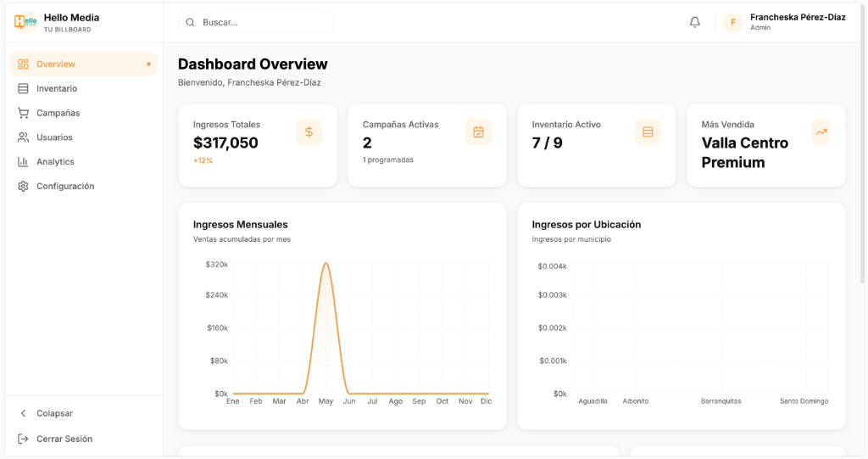This screenshot has width=868, height=459.
Task: Click the Configuración gear icon
Action: pos(23,187)
